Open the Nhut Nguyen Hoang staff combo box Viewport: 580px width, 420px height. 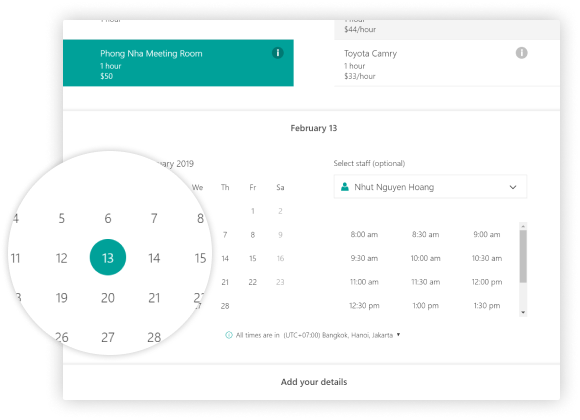(430, 187)
